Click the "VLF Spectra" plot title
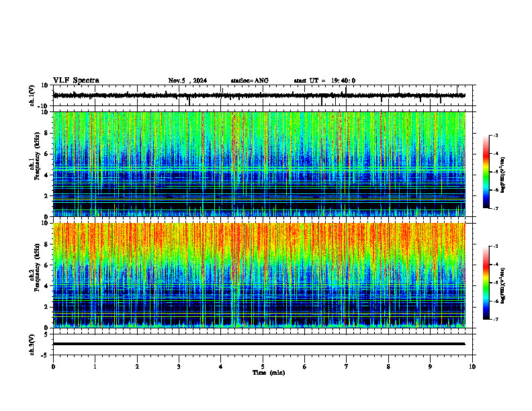The height and width of the screenshot is (411, 532). pyautogui.click(x=76, y=81)
